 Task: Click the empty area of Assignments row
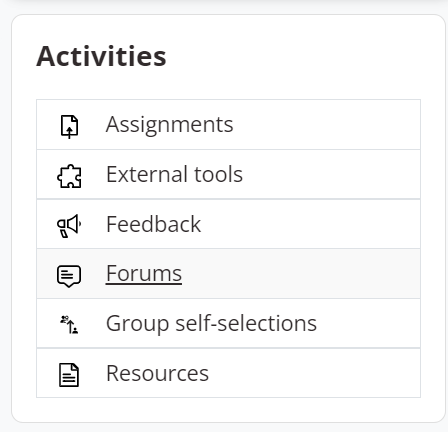point(327,125)
